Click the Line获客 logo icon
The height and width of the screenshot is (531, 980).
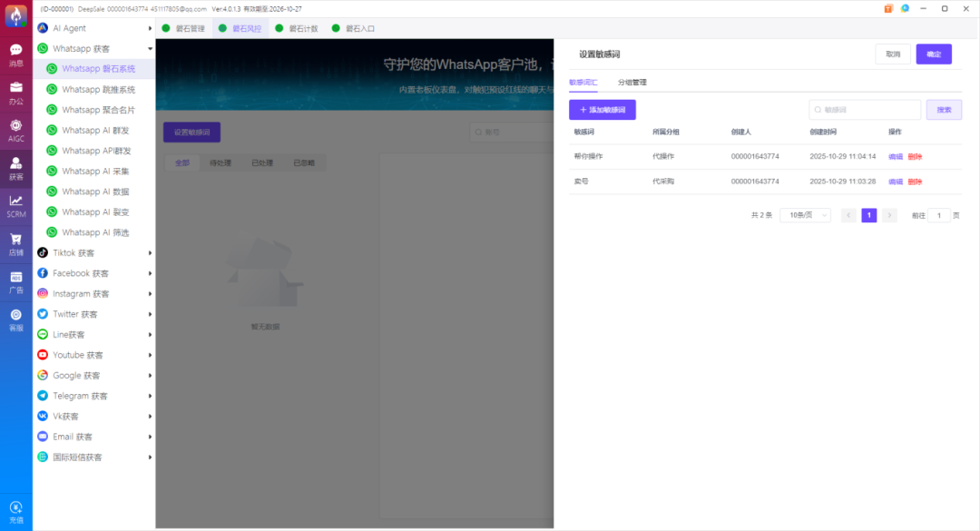tap(43, 335)
